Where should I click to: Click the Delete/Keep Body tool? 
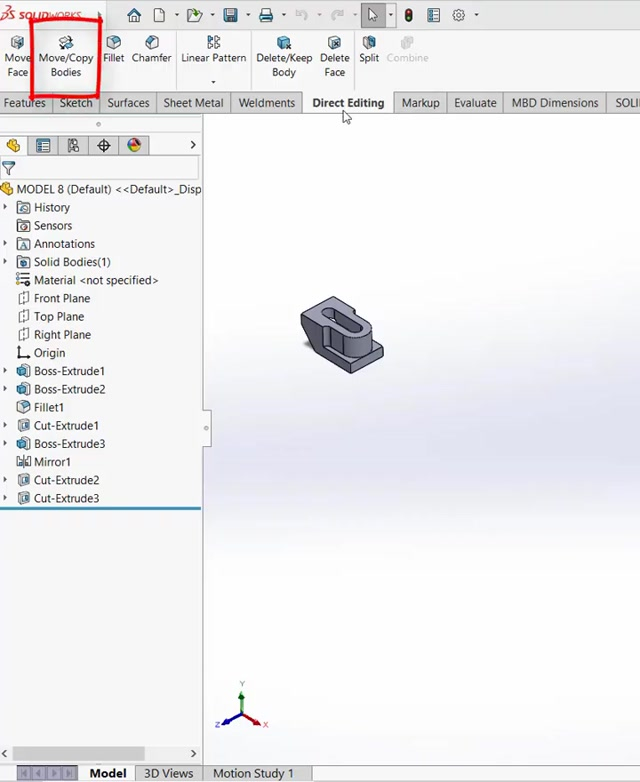(284, 56)
